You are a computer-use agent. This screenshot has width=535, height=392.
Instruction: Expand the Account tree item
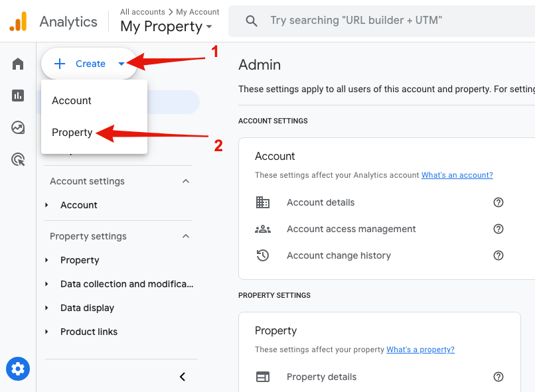pyautogui.click(x=46, y=205)
